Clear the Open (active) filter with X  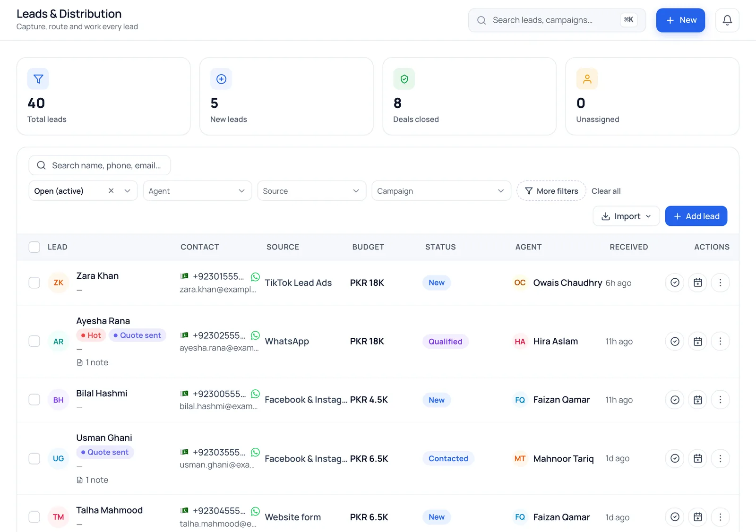111,190
